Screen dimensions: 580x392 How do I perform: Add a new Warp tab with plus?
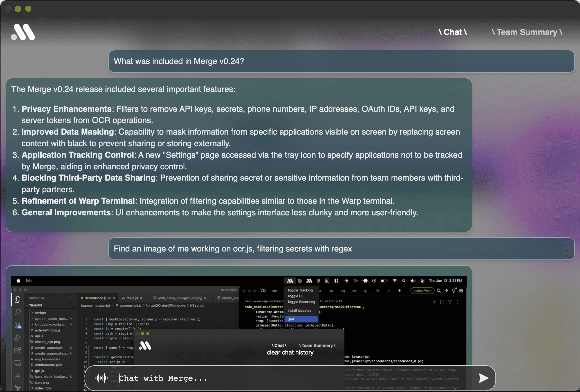point(399,291)
